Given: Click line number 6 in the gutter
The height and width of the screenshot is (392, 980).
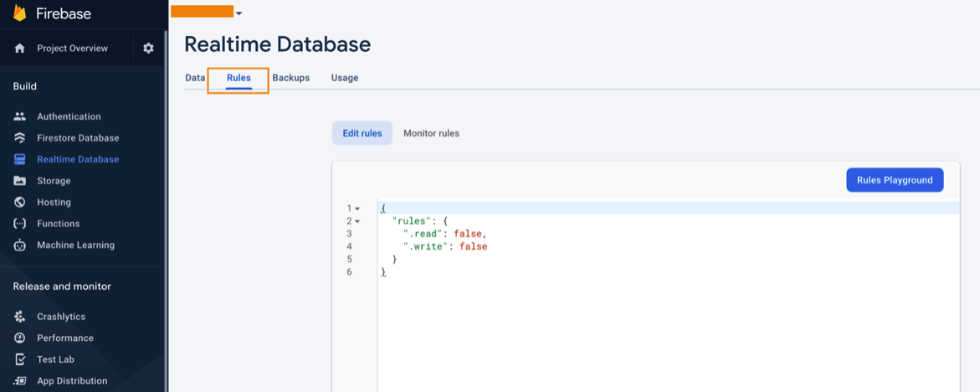Looking at the screenshot, I should (349, 272).
